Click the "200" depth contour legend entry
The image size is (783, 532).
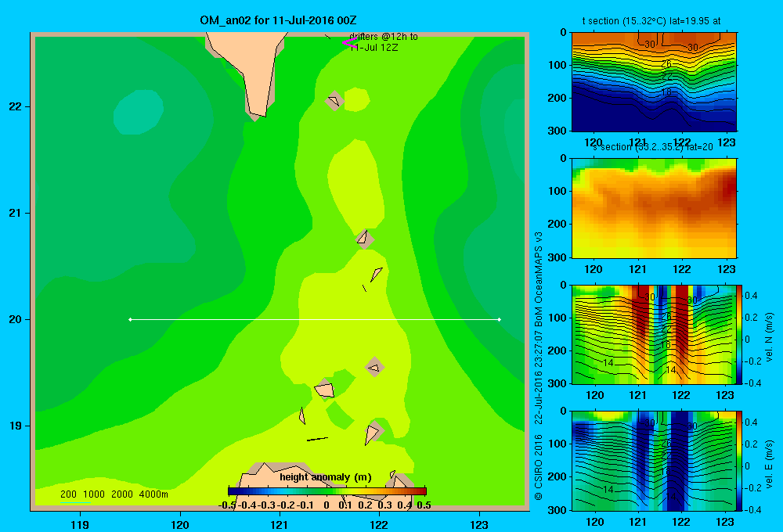tap(68, 494)
